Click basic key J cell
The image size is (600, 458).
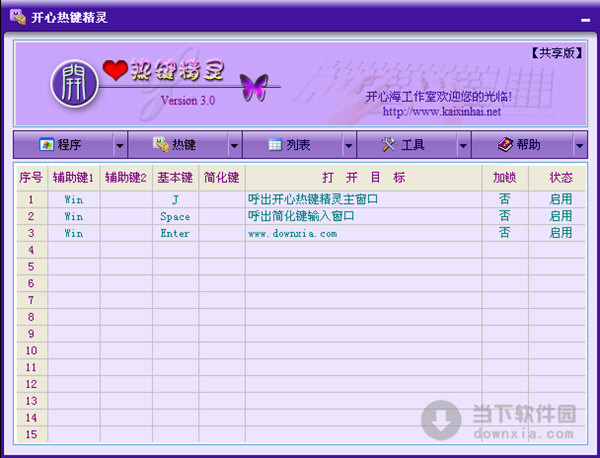175,199
